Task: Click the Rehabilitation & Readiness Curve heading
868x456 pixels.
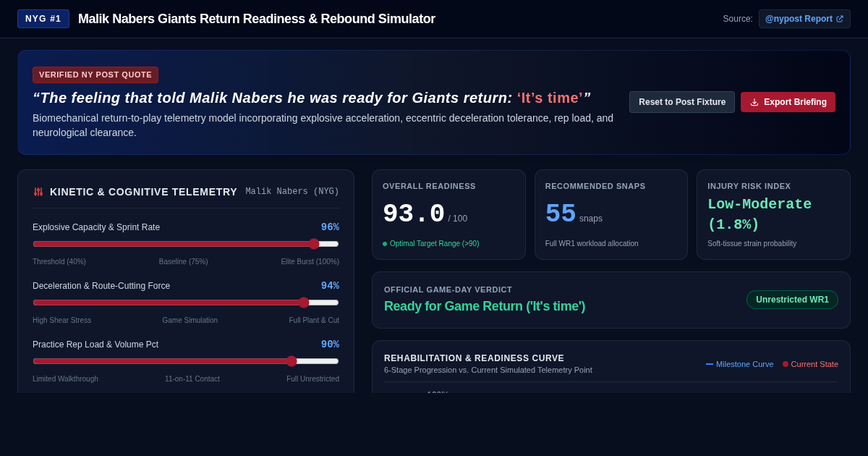Action: click(x=474, y=358)
